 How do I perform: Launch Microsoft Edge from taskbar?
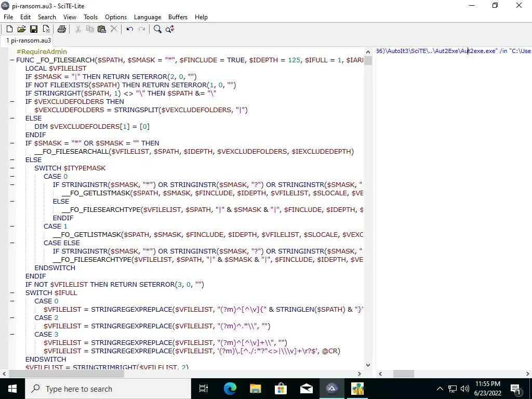coord(230,389)
